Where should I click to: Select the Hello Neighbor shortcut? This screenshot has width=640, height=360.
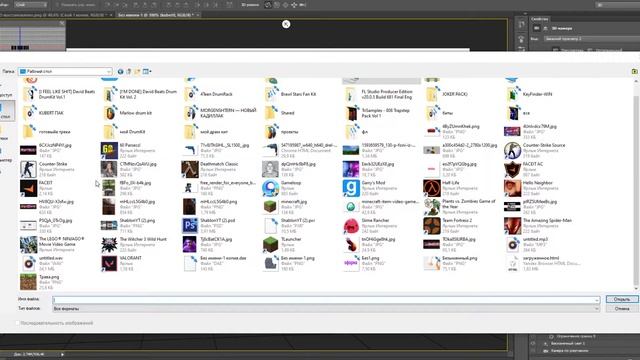(529, 188)
